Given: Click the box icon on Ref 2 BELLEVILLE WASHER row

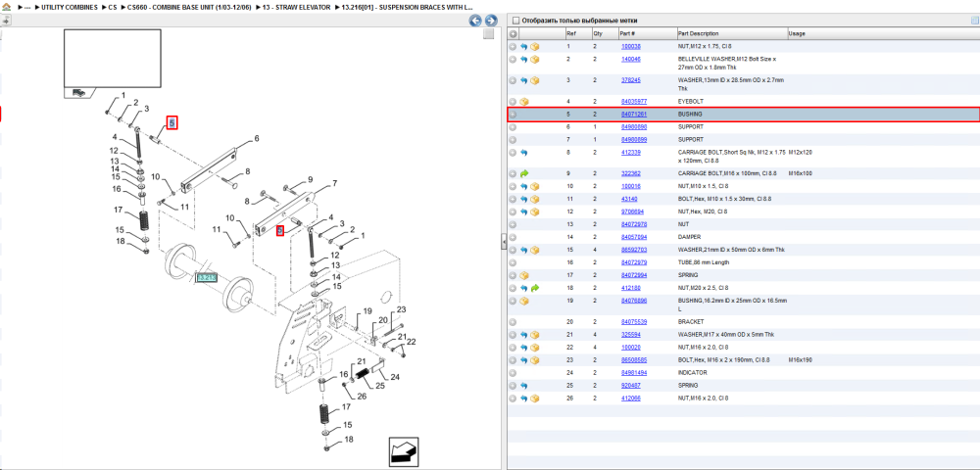Looking at the screenshot, I should [535, 60].
